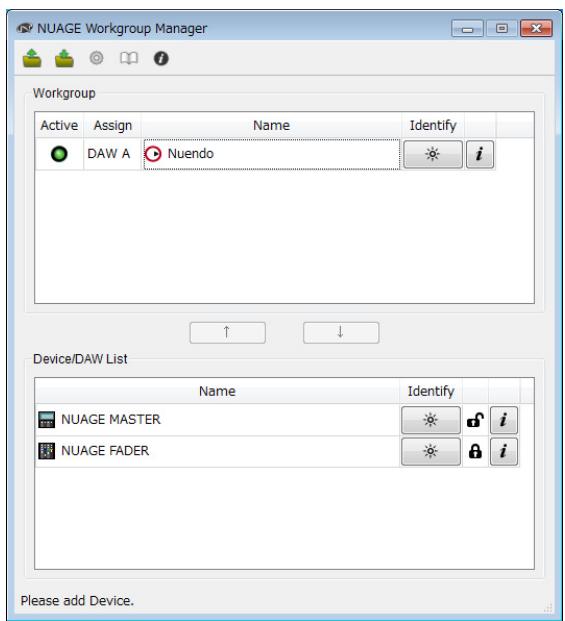The height and width of the screenshot is (621, 565).
Task: Toggle the unlocked padlock for NUAGE MASTER
Action: [475, 420]
